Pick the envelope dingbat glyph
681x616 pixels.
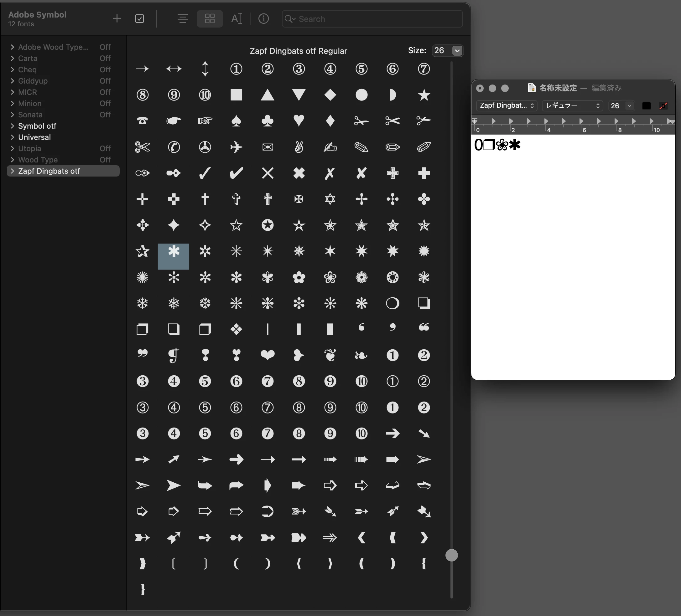pos(268,147)
